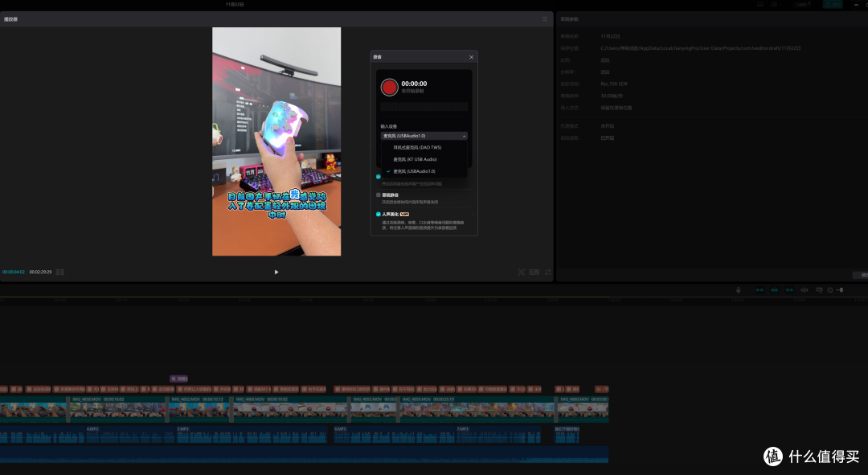Close the recording dialog
Image resolution: width=868 pixels, height=475 pixels.
[x=471, y=57]
